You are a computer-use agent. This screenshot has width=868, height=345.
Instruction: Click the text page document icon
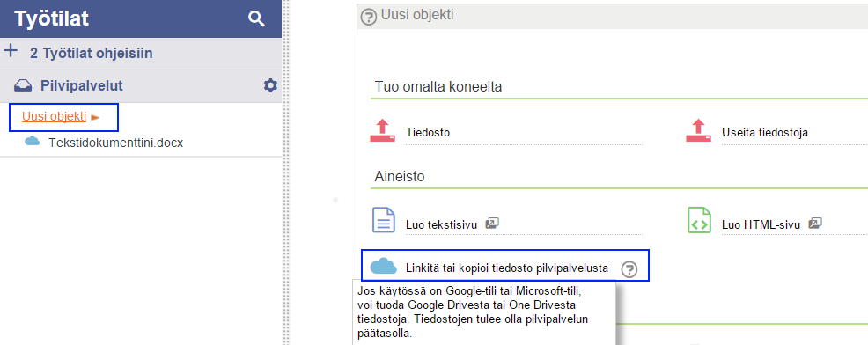point(383,220)
